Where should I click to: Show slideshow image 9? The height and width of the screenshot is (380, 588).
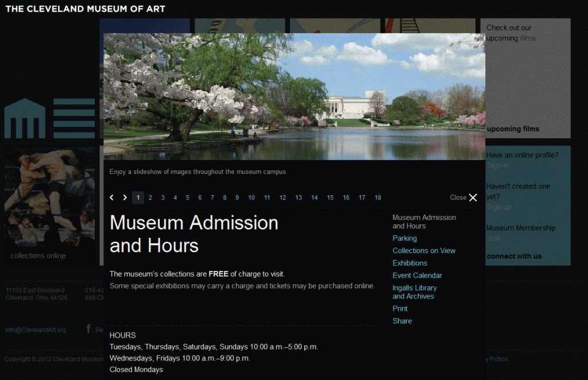(x=237, y=197)
